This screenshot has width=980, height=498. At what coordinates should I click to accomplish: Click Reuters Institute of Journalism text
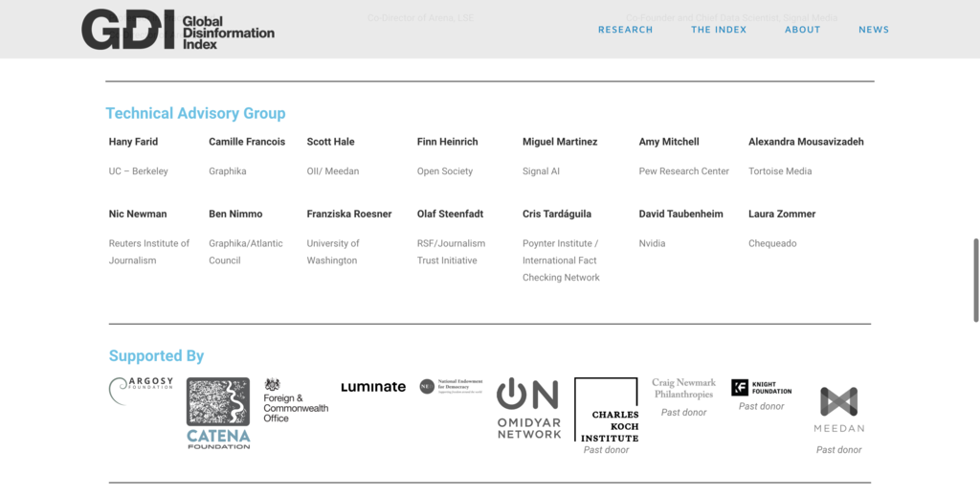click(148, 252)
